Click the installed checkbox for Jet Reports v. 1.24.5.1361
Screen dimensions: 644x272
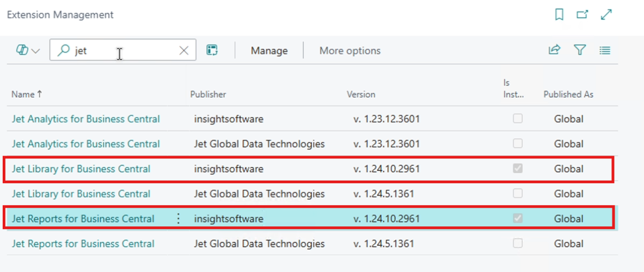(518, 243)
